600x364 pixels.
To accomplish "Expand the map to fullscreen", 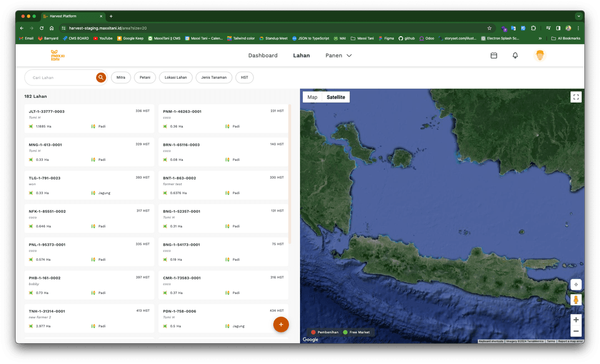I will click(x=576, y=96).
